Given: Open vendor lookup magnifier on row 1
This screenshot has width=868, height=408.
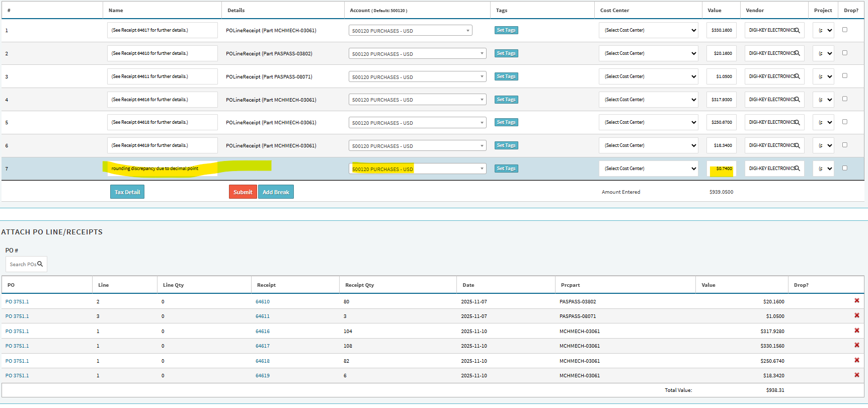Looking at the screenshot, I should point(797,30).
